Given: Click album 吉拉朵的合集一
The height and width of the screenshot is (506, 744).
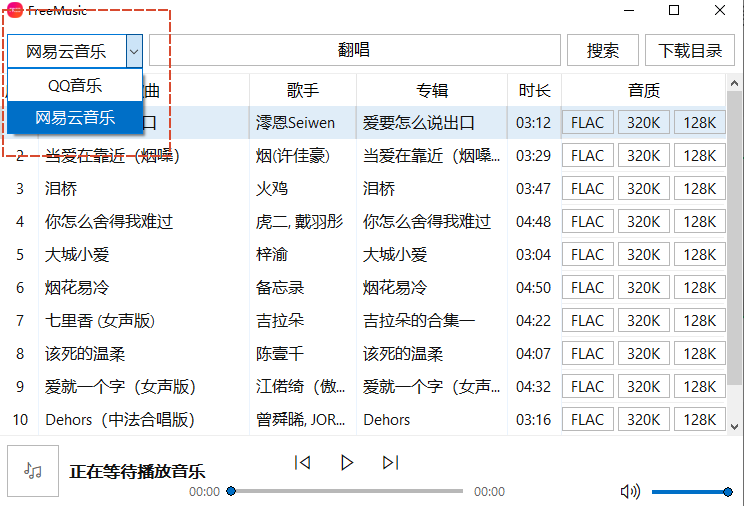Looking at the screenshot, I should click(419, 320).
